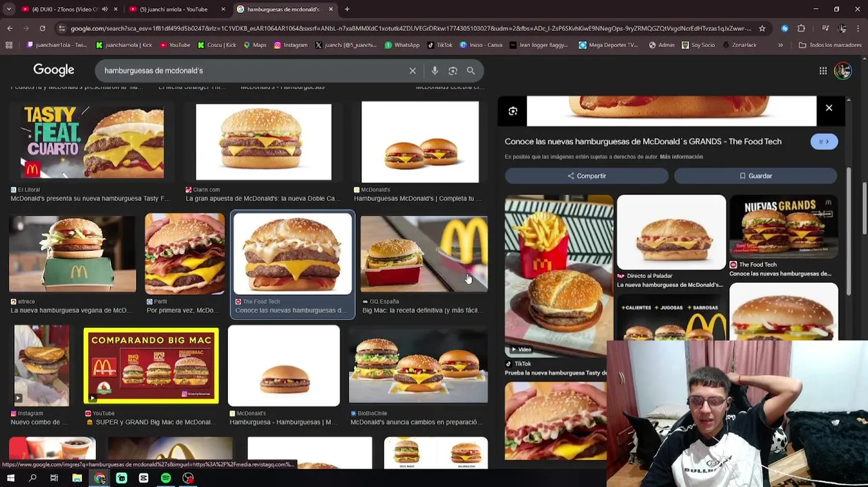The image size is (868, 487).
Task: Open OBS Studio from the taskbar
Action: pos(188,478)
